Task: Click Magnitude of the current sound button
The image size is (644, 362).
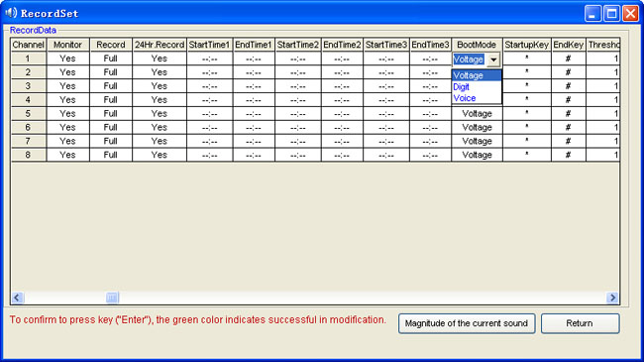Action: pyautogui.click(x=467, y=323)
